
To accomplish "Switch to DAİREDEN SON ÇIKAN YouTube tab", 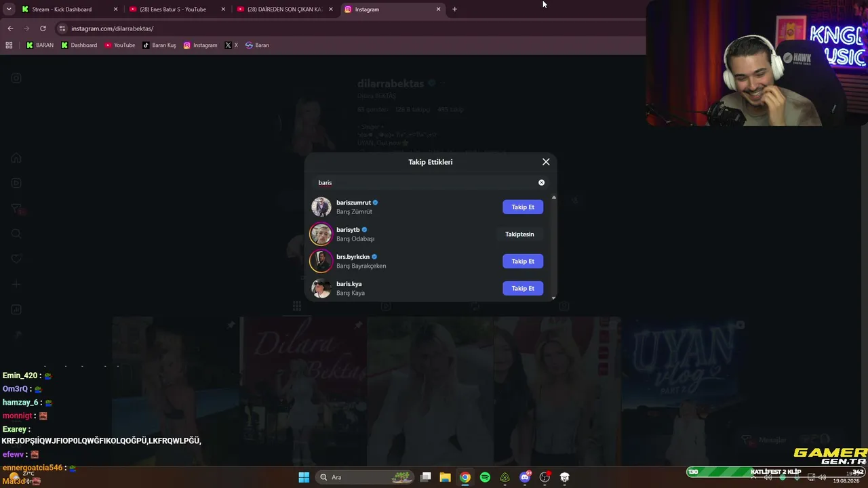I will point(285,9).
